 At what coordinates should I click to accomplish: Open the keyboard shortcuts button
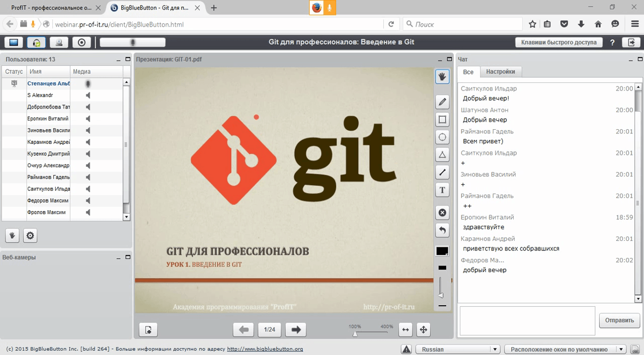click(x=558, y=42)
